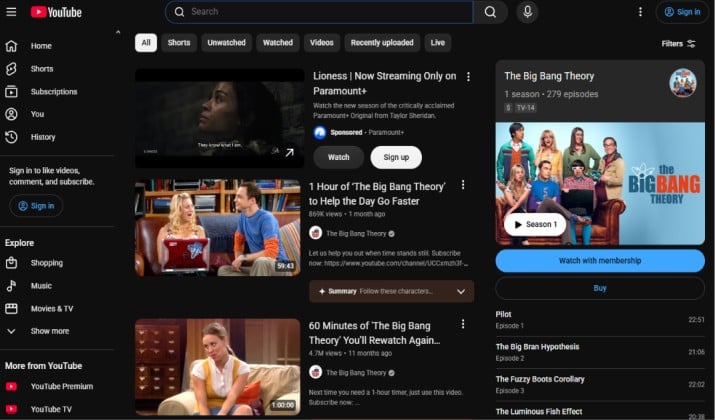Click The Big Bang Theory channel name under '1 Hour' video
This screenshot has width=715, height=420.
356,233
